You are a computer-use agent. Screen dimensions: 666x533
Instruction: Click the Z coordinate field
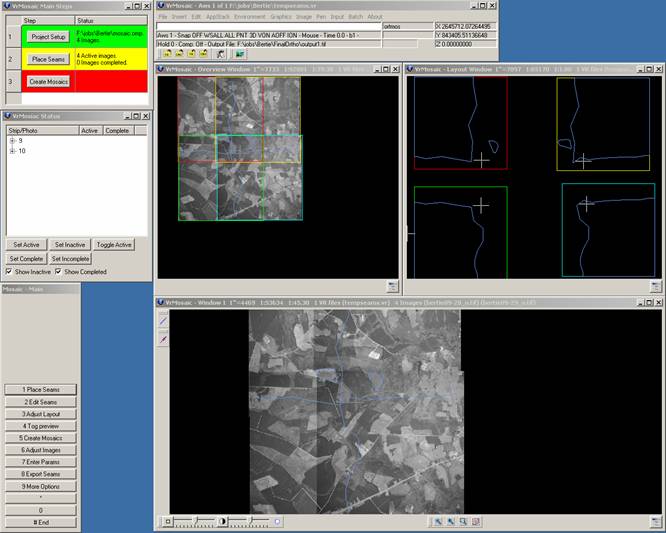466,44
